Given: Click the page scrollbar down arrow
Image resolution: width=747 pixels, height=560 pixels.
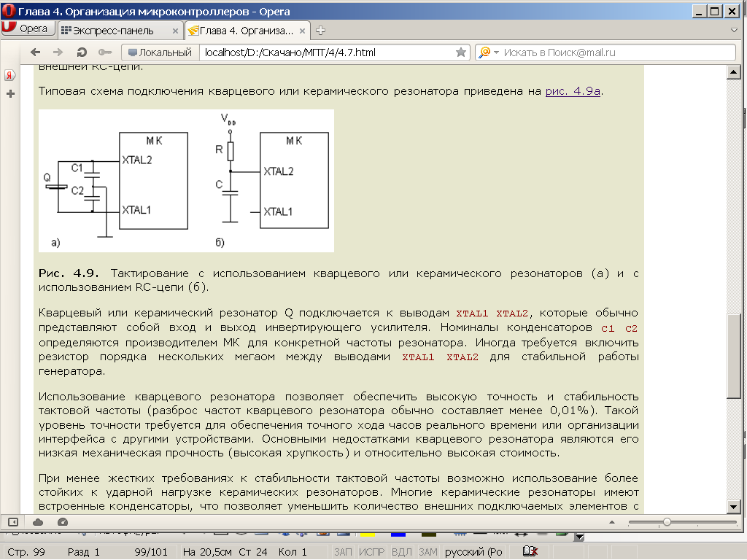Looking at the screenshot, I should click(734, 507).
